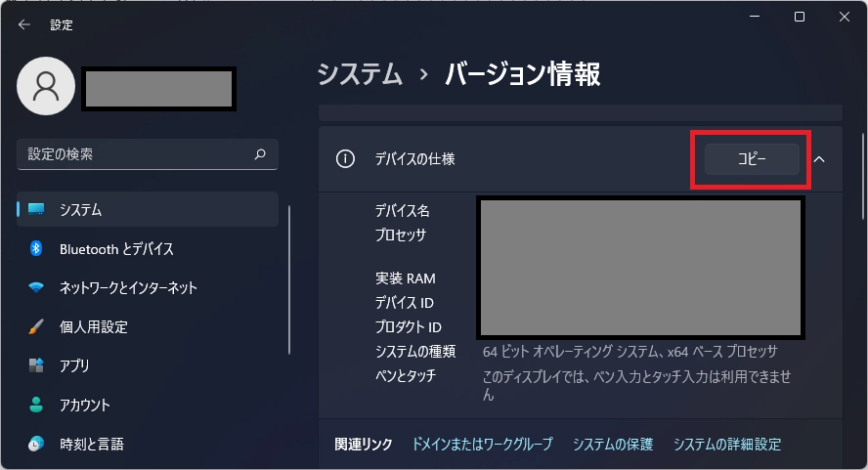Click the 実装 RAM label
Viewport: 868px width, 470px height.
[406, 278]
